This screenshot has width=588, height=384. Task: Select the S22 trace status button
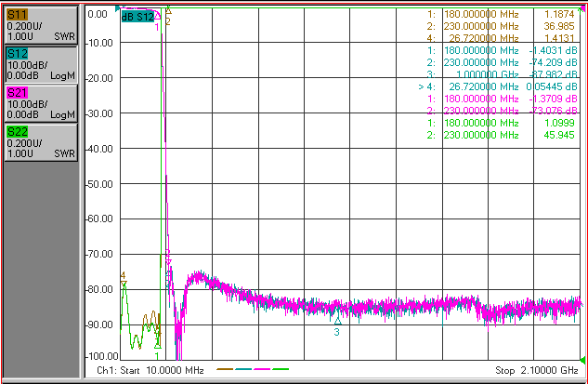coord(41,142)
